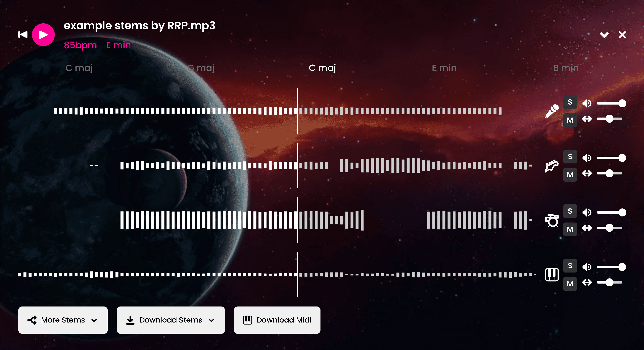Screen dimensions: 644x350
Task: Seek within the piano waveform
Action: pyautogui.click(x=277, y=274)
